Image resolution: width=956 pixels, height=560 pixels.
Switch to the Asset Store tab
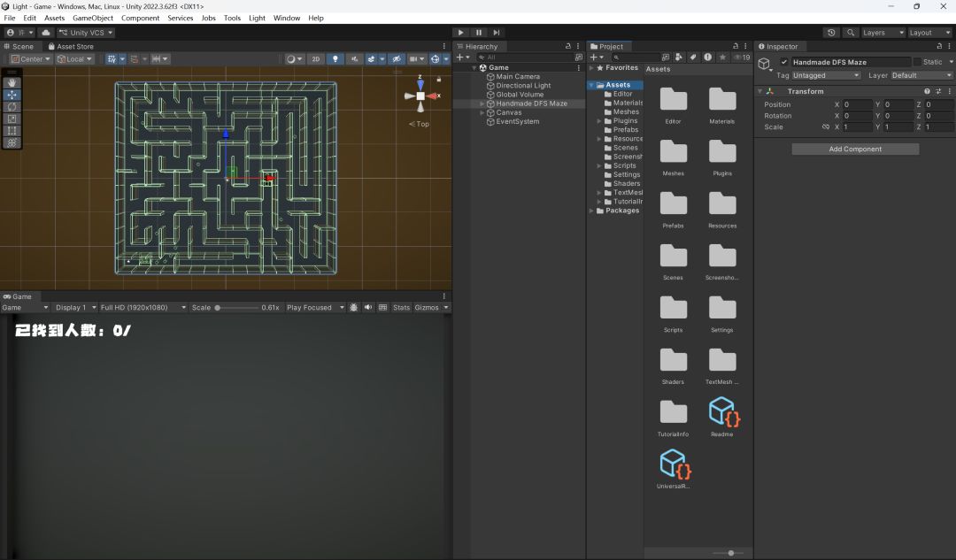click(72, 46)
